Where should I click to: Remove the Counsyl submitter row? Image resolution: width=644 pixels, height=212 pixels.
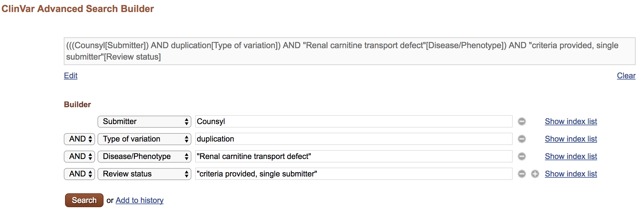(522, 121)
